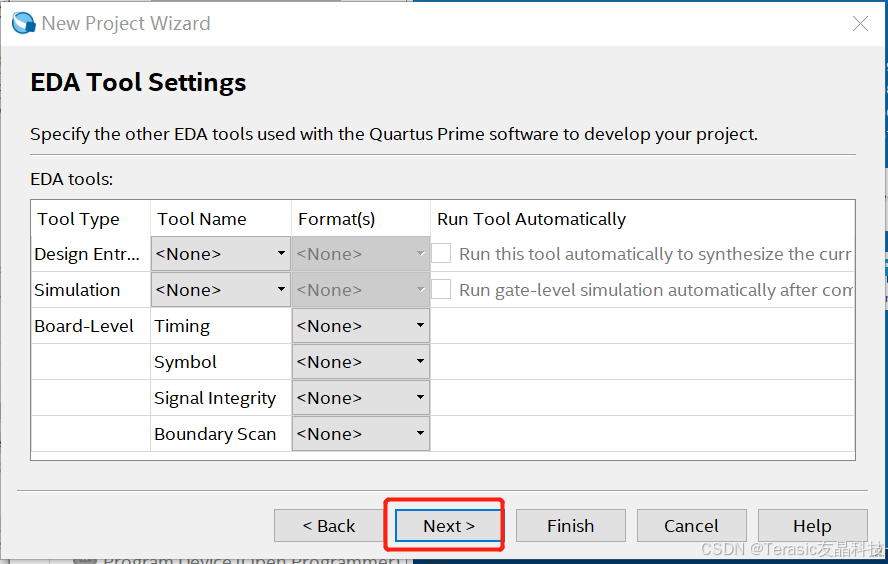The image size is (888, 564).
Task: Open Simulation tool name dropdown
Action: [x=221, y=290]
